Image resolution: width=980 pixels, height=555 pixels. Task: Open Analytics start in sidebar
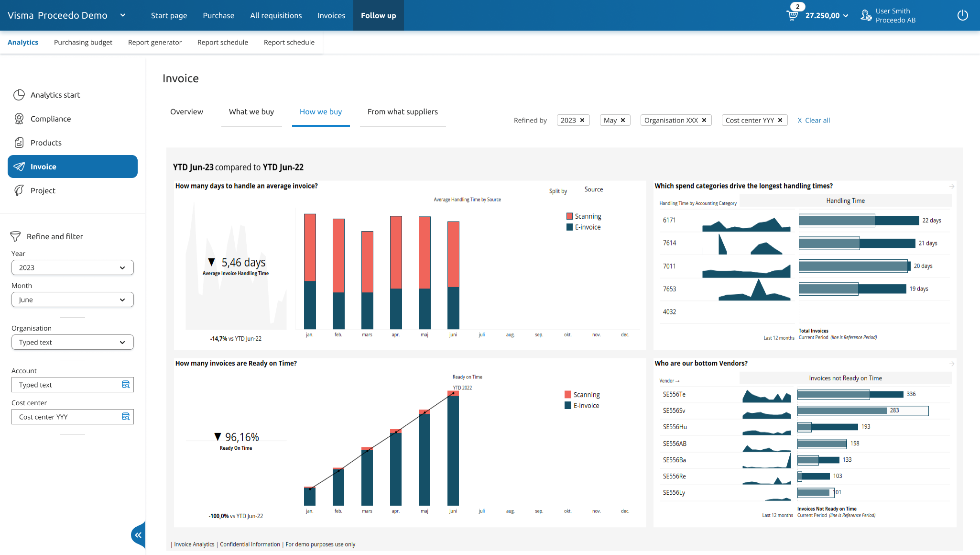click(x=55, y=95)
